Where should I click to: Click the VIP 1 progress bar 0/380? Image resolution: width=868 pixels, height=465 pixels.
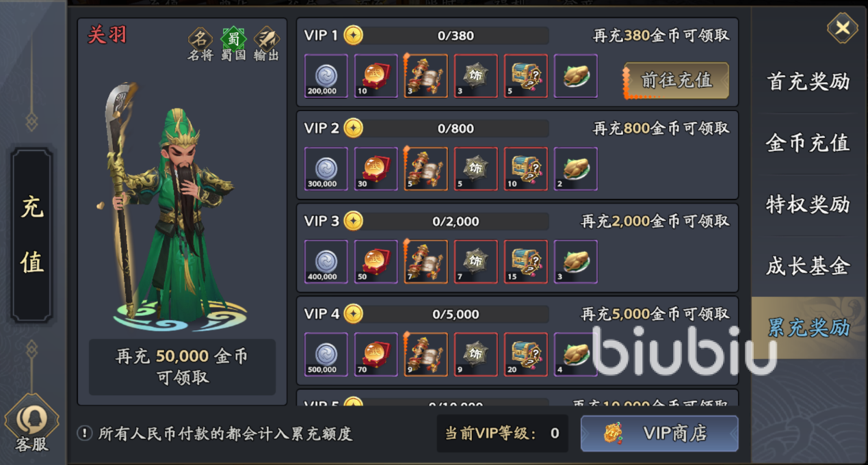tap(456, 36)
